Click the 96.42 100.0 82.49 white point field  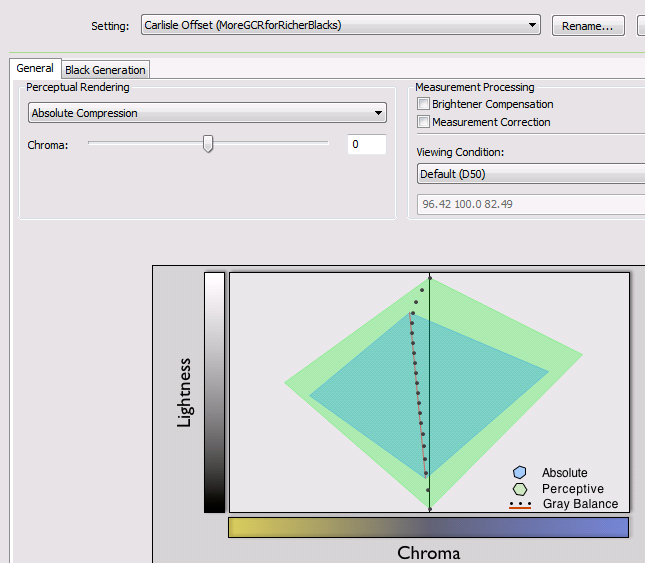click(530, 204)
